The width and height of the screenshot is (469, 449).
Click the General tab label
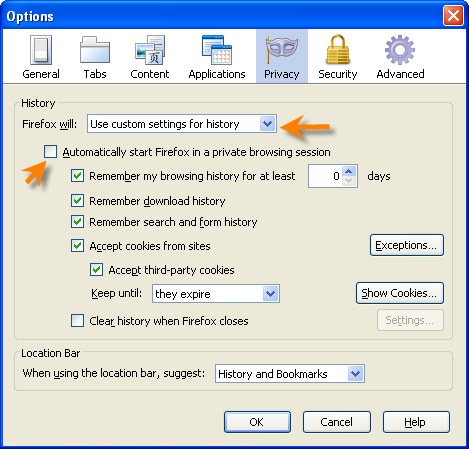[x=41, y=74]
